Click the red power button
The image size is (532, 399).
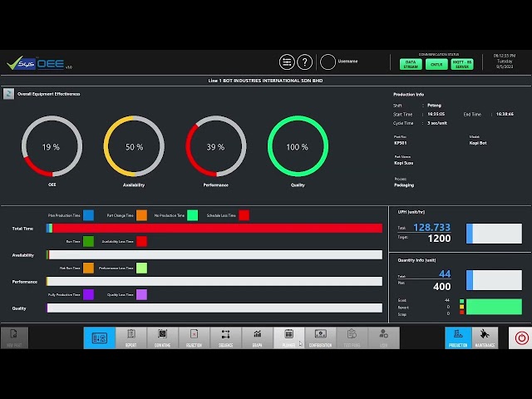pos(521,338)
